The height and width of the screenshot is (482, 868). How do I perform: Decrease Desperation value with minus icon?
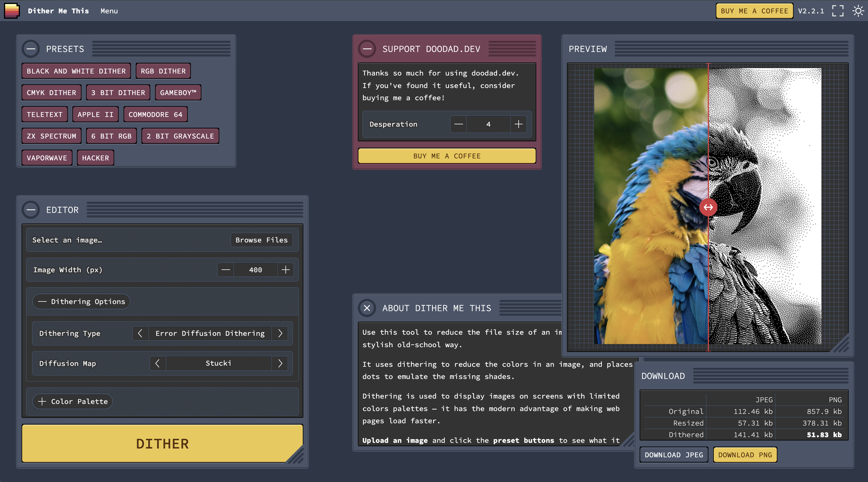click(458, 124)
